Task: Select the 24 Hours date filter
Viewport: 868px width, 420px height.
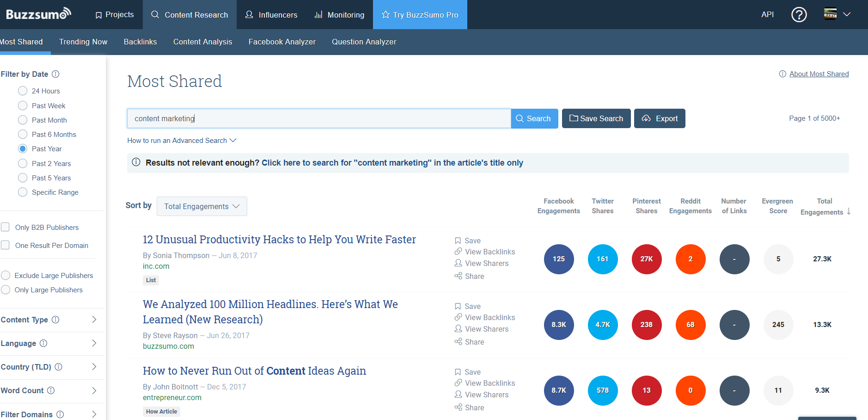Action: pyautogui.click(x=23, y=91)
